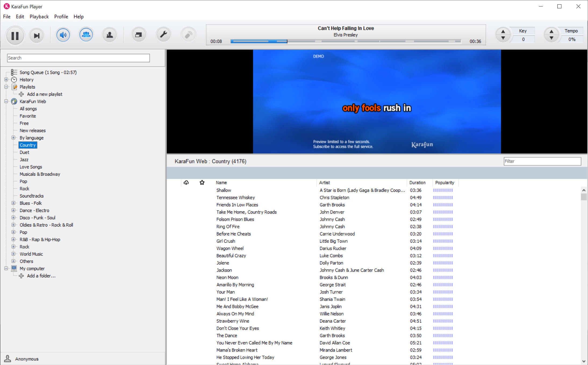Skip to next song in queue
Screen dimensions: 588x365
[x=37, y=36]
